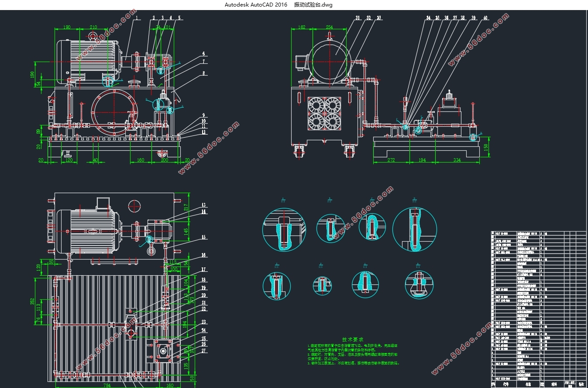Pick the vertical 135 dimension value
Image resolution: width=588 pixels, height=388 pixels.
tap(186, 365)
